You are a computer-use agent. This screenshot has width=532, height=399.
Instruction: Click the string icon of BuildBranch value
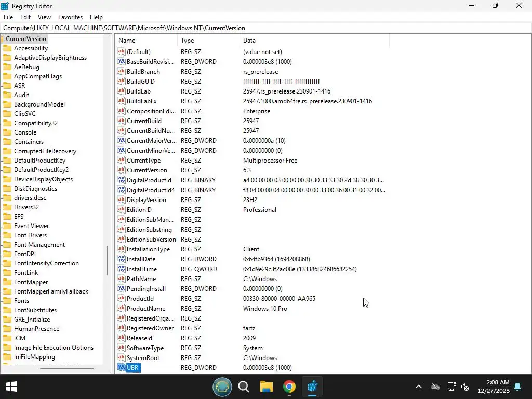(122, 72)
